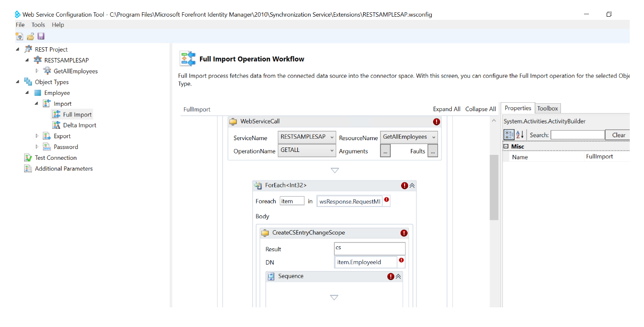The width and height of the screenshot is (644, 327).
Task: Click the Open project folder icon
Action: click(30, 36)
